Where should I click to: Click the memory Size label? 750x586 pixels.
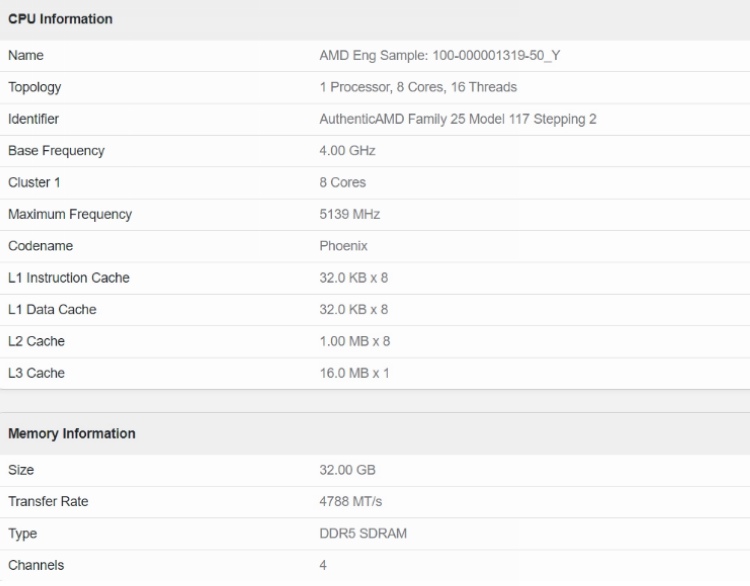tap(20, 469)
